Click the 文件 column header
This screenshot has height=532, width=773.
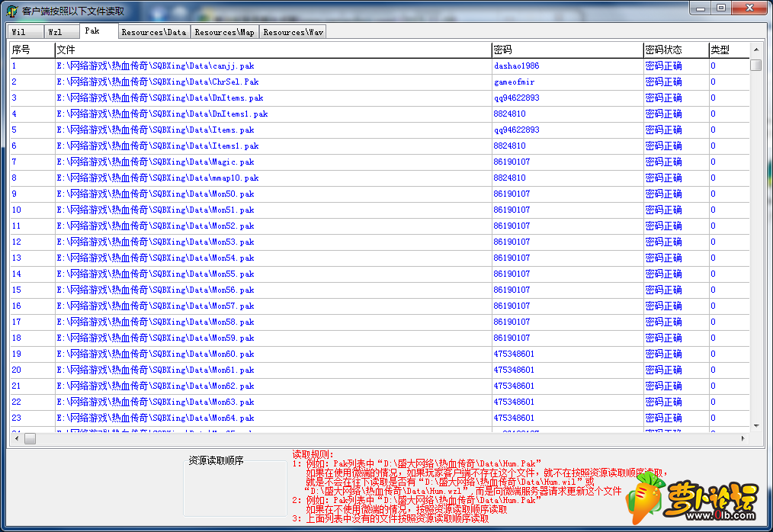pos(273,50)
